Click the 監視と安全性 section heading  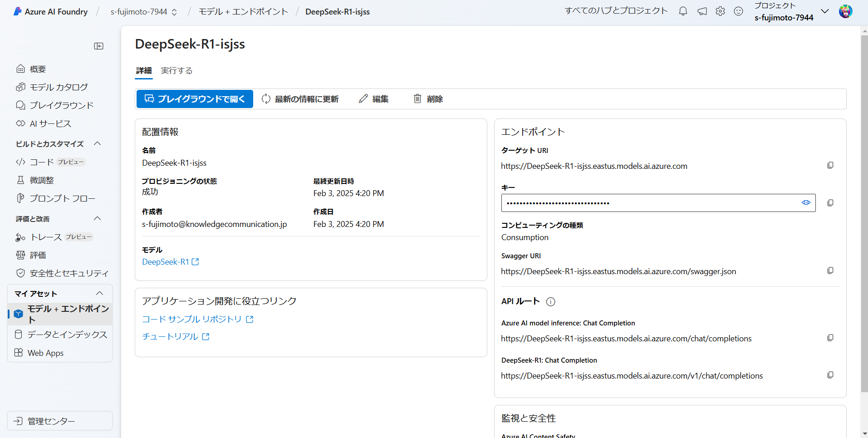tap(529, 418)
